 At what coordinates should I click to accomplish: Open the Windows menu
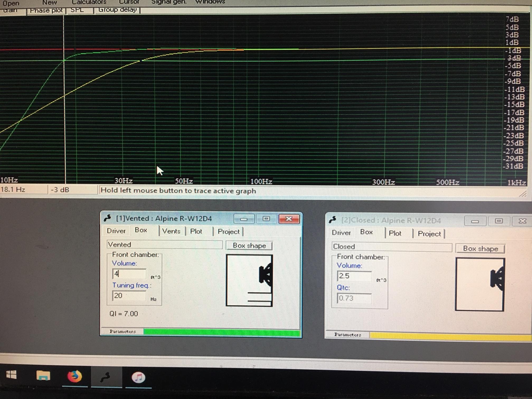pyautogui.click(x=210, y=2)
